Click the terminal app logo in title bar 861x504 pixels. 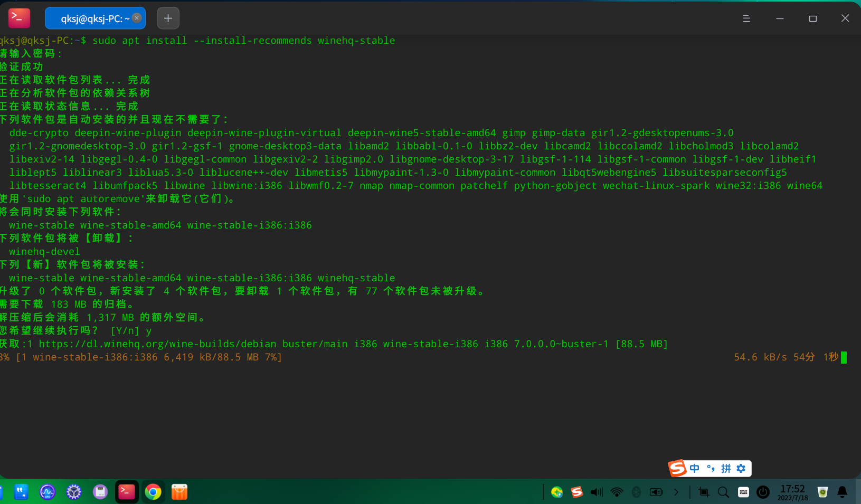click(20, 18)
